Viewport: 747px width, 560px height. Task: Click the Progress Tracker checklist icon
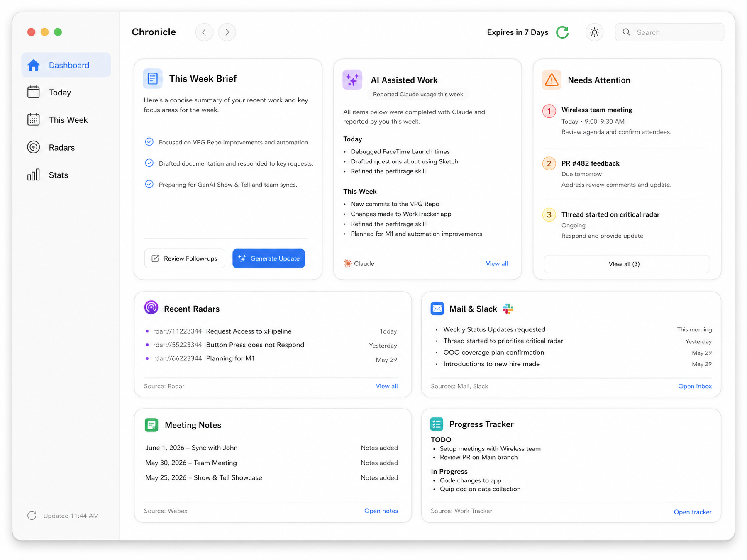[437, 424]
